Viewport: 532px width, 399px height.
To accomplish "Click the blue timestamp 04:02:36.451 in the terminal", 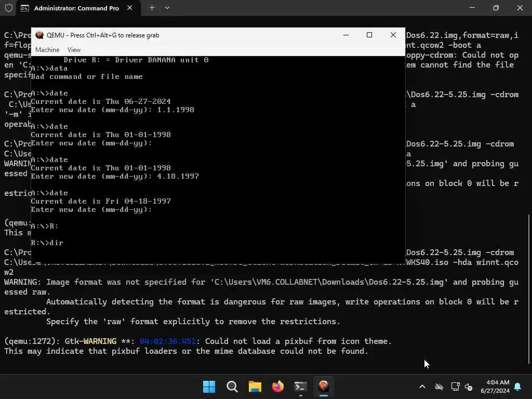I will tap(168, 341).
